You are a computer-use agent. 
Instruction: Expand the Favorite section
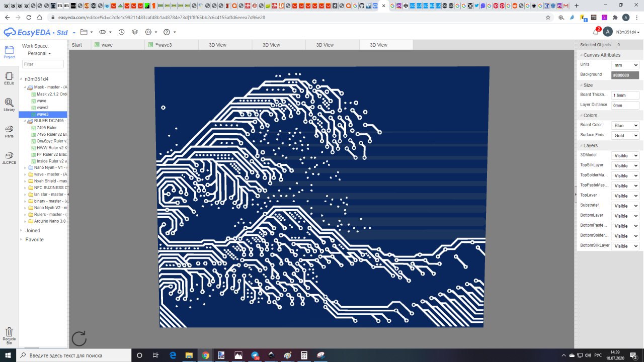[x=22, y=240]
